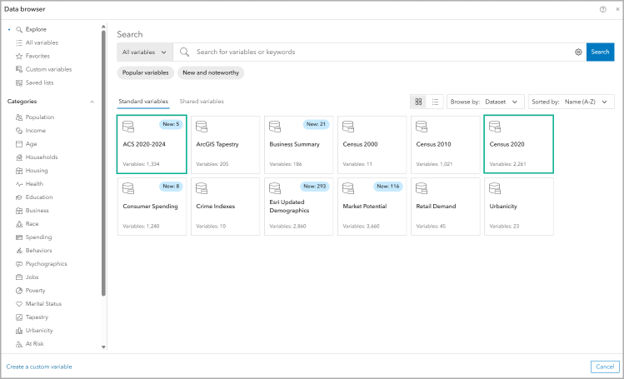Open the ACS 2020-2024 dataset card
Viewport: 624px width, 379px height.
tap(152, 144)
